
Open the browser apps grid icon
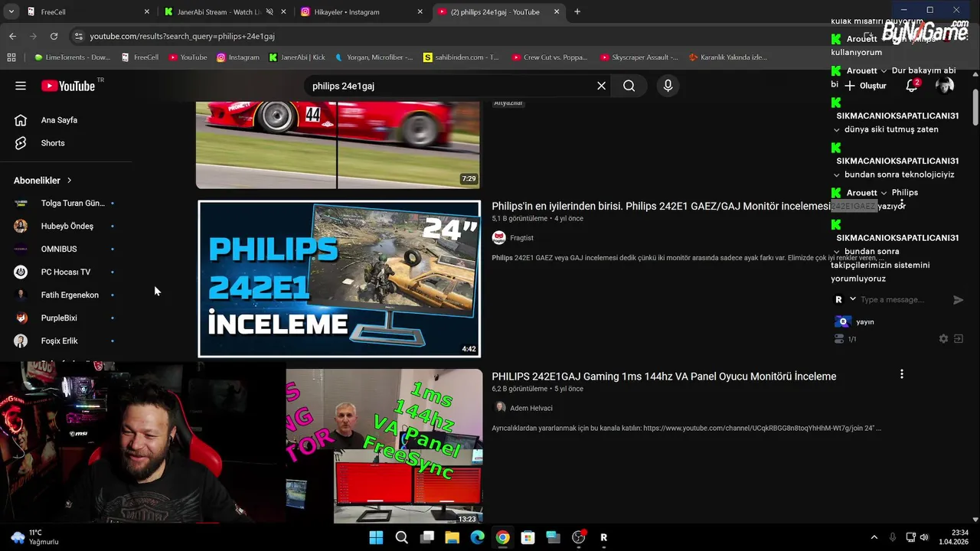pyautogui.click(x=11, y=57)
